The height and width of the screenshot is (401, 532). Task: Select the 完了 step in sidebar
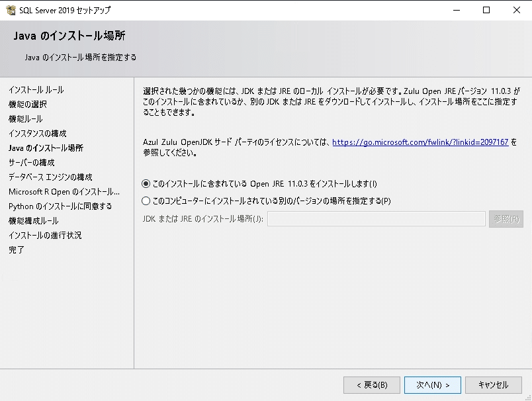[x=17, y=250]
